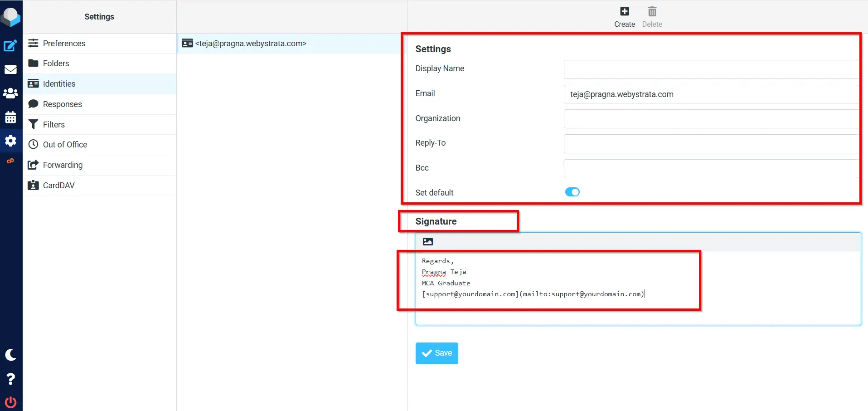Click the support@yourdomain.com mailto signature line
Screen dimensions: 868x411
533,294
